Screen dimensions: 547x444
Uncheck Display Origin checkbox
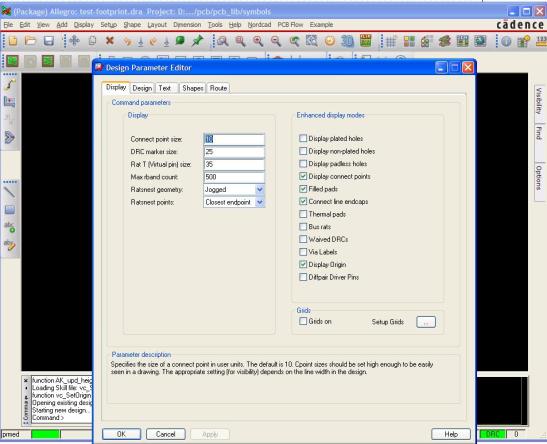[303, 264]
